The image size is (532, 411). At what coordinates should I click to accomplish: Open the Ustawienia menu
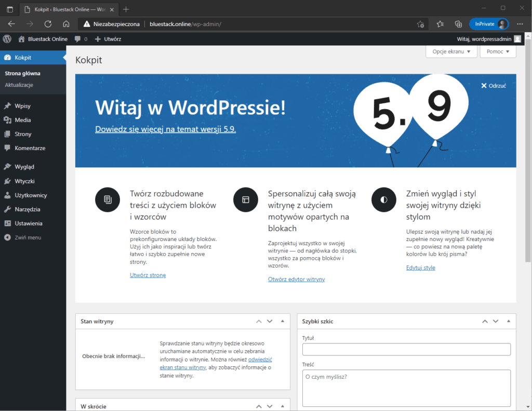point(33,223)
